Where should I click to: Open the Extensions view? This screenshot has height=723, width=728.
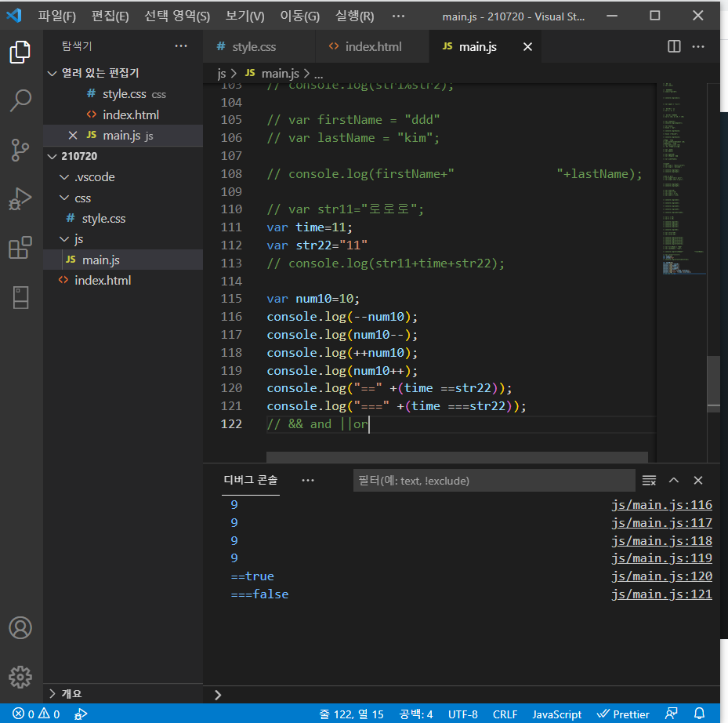20,248
